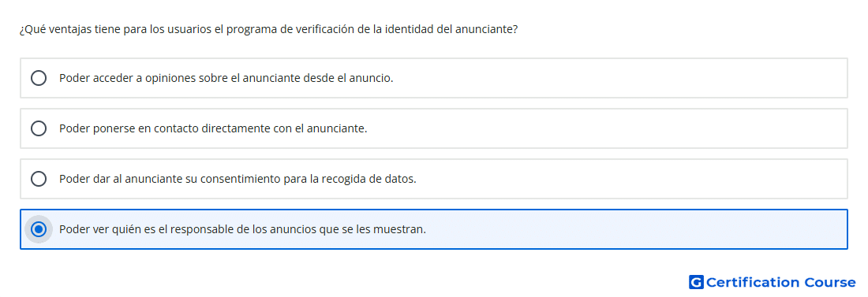Click the highlighted answer text about 'responsable de los anuncios'
This screenshot has width=868, height=297.
[x=242, y=229]
